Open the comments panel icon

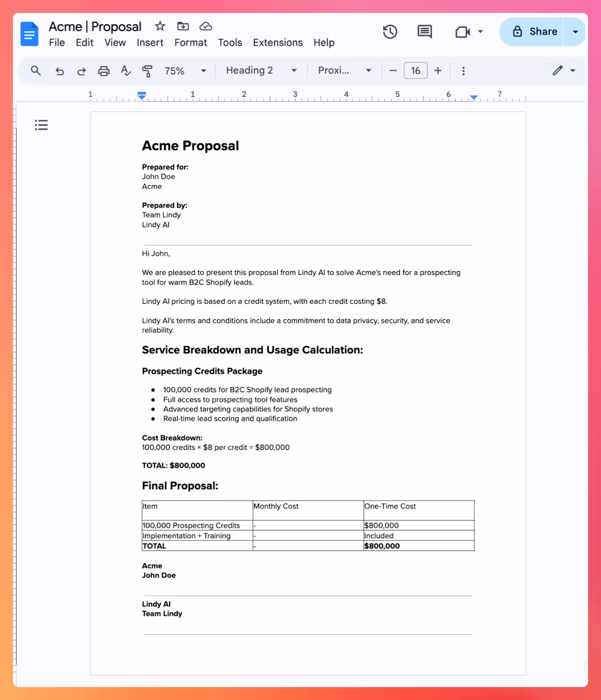point(424,31)
